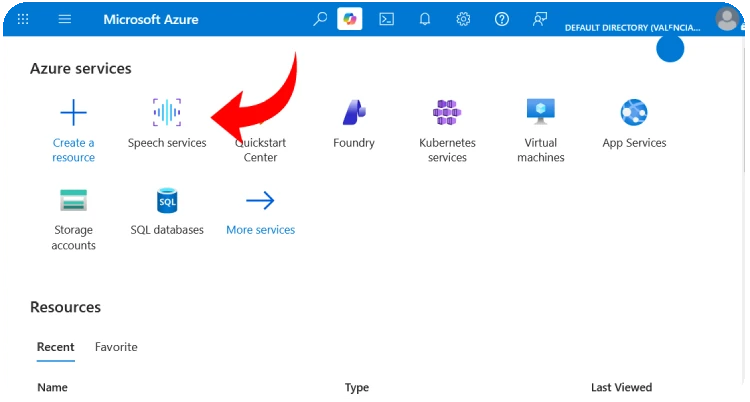This screenshot has height=402, width=750.
Task: Click the SQL databases label
Action: point(167,230)
